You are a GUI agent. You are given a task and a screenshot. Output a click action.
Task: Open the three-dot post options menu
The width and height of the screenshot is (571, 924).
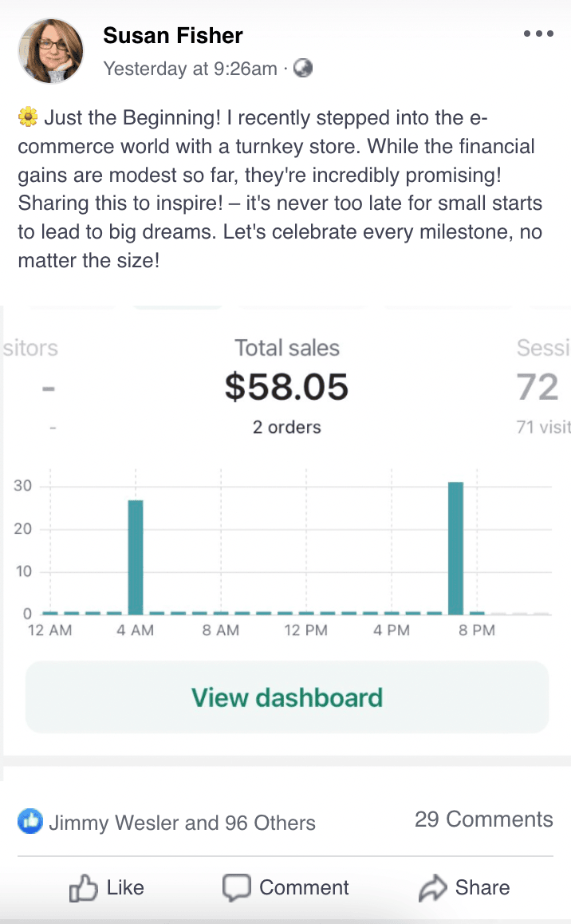pos(538,34)
